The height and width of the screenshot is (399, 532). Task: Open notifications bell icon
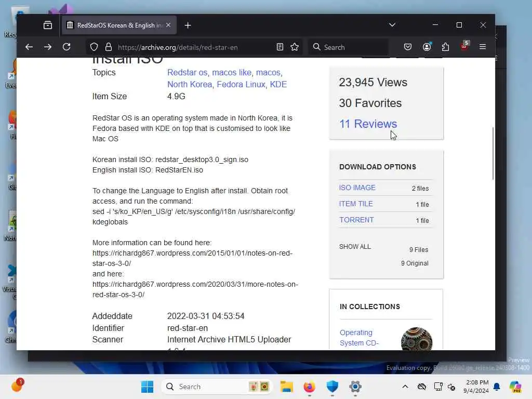[497, 387]
